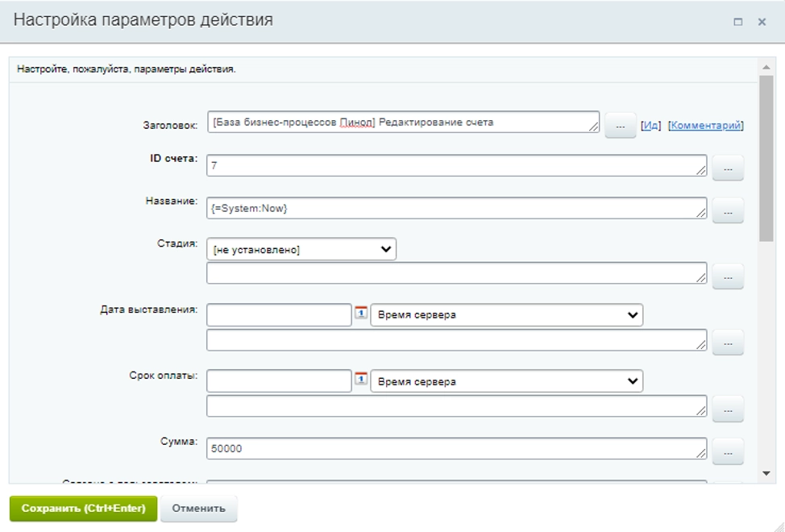The width and height of the screenshot is (785, 532).
Task: Open Время сервера dropdown for Срок оплаты
Action: click(x=506, y=381)
